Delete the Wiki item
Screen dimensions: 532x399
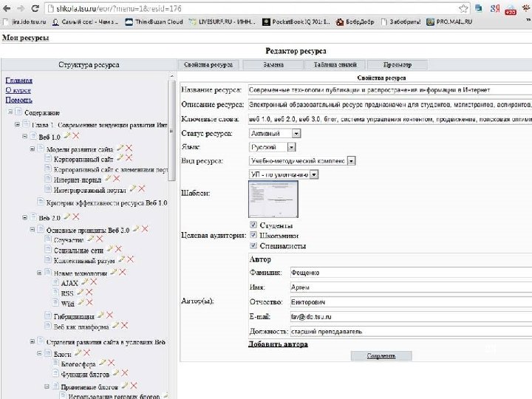(89, 302)
